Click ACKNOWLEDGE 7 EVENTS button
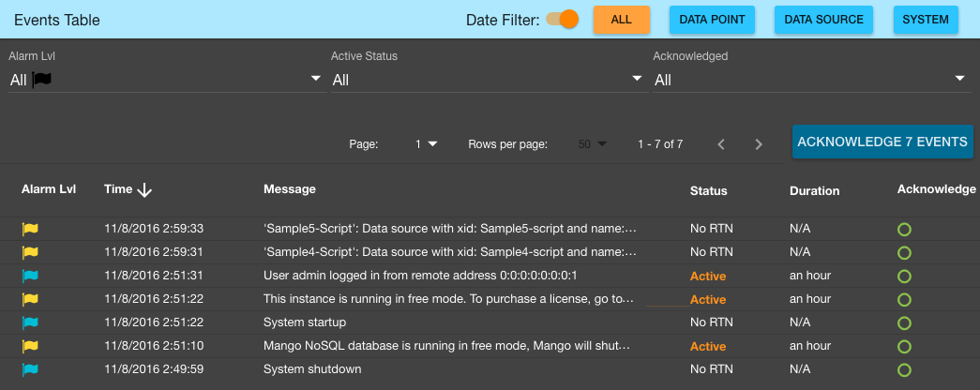The image size is (980, 390). tap(882, 142)
